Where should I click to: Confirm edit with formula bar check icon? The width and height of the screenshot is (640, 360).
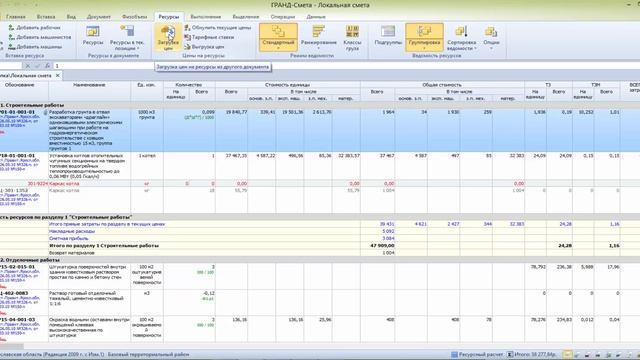[38, 66]
